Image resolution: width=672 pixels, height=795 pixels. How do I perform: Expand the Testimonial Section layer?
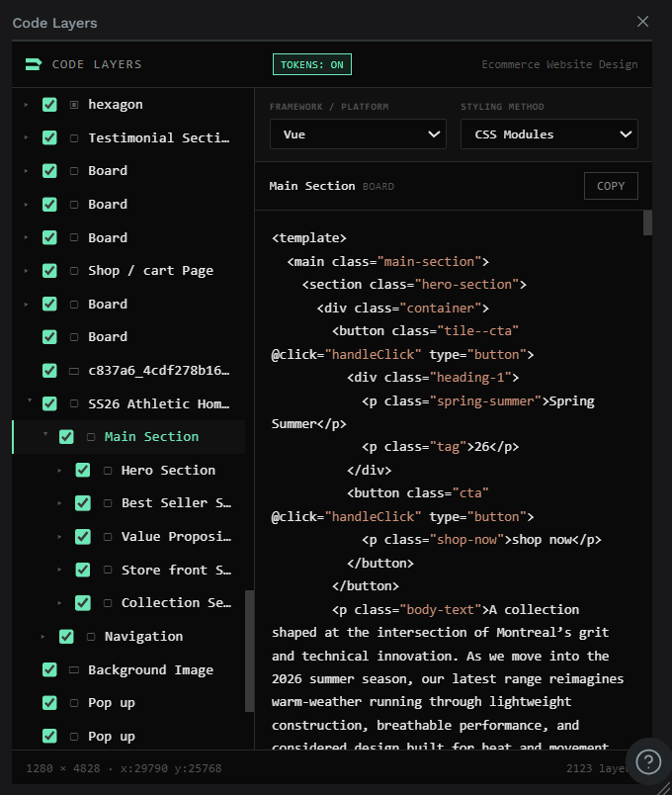click(x=26, y=137)
